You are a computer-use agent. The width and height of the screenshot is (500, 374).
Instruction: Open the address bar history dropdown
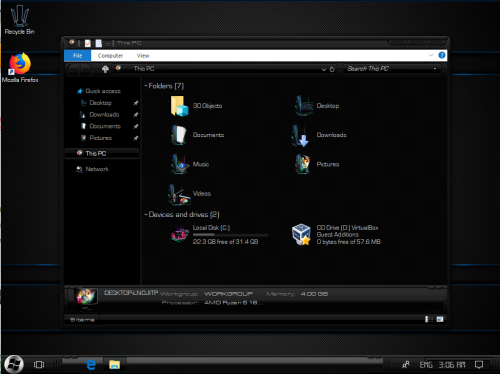pyautogui.click(x=324, y=69)
